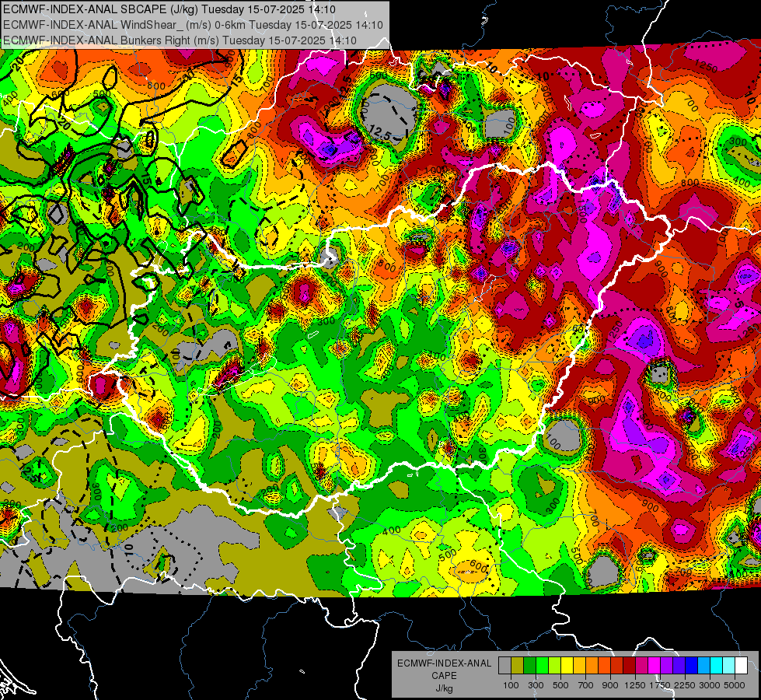
Task: Click the 1750 tick label in legend scale
Action: pos(660,685)
